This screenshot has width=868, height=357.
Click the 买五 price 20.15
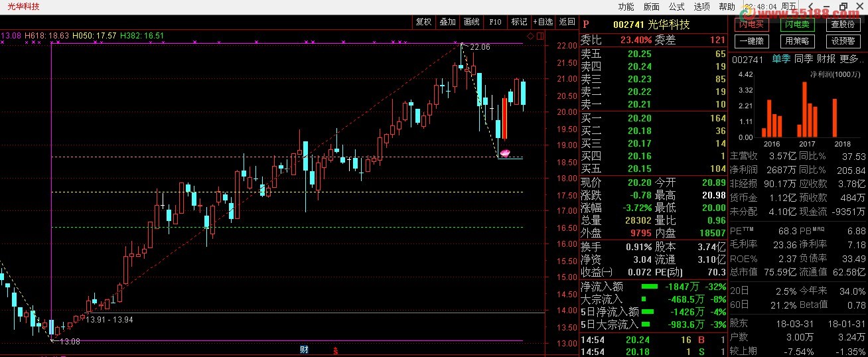[639, 169]
